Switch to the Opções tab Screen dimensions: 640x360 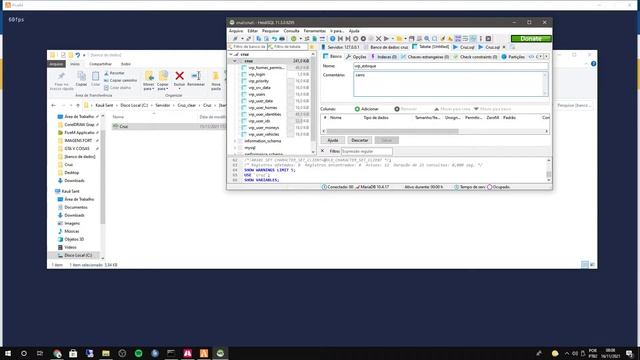pyautogui.click(x=356, y=57)
